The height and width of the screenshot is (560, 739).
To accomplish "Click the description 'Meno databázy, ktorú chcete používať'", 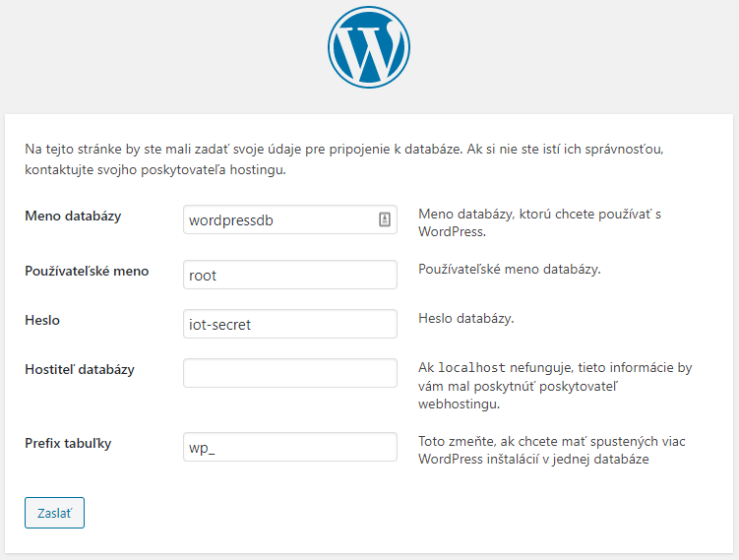I will [x=539, y=222].
